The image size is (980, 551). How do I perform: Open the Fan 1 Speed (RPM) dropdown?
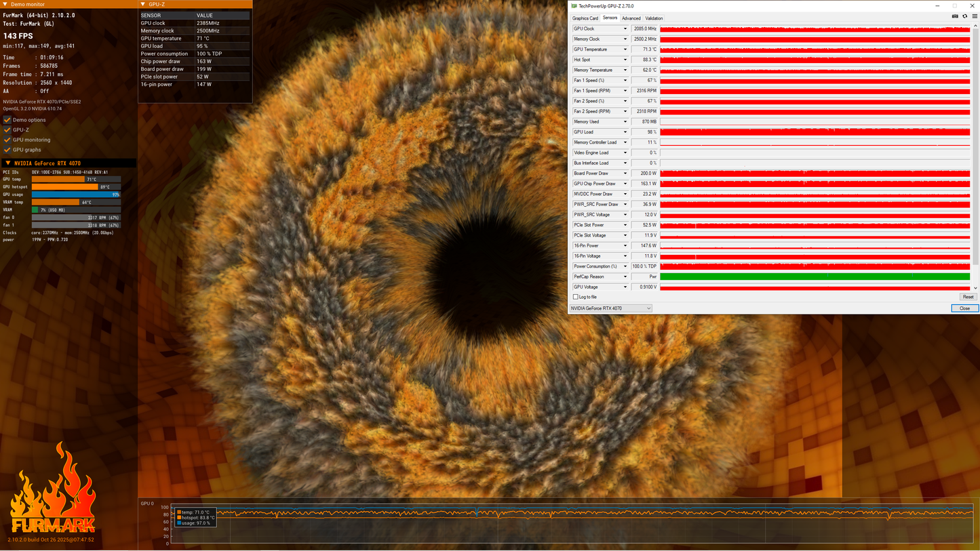coord(625,91)
